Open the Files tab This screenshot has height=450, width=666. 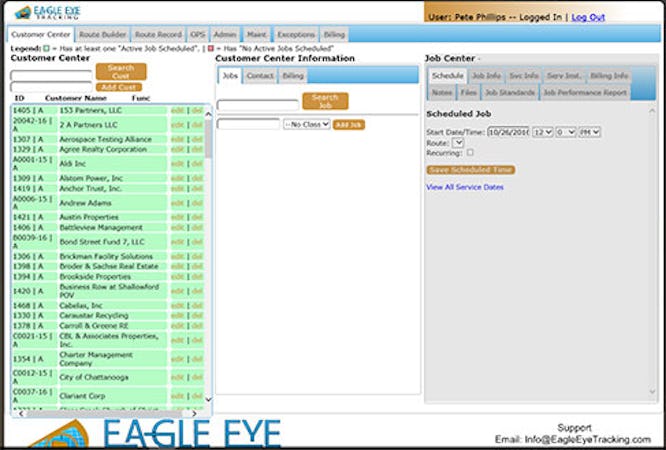[468, 92]
